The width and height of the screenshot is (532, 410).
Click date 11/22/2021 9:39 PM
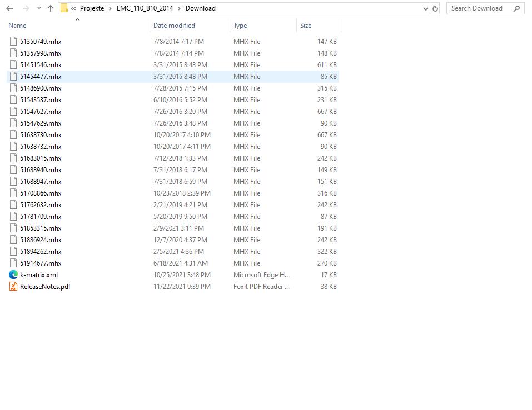(x=182, y=286)
